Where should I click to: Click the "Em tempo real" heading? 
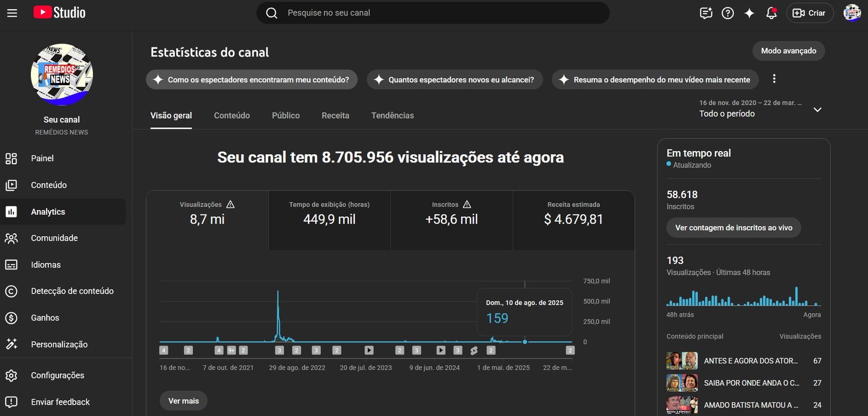tap(699, 153)
